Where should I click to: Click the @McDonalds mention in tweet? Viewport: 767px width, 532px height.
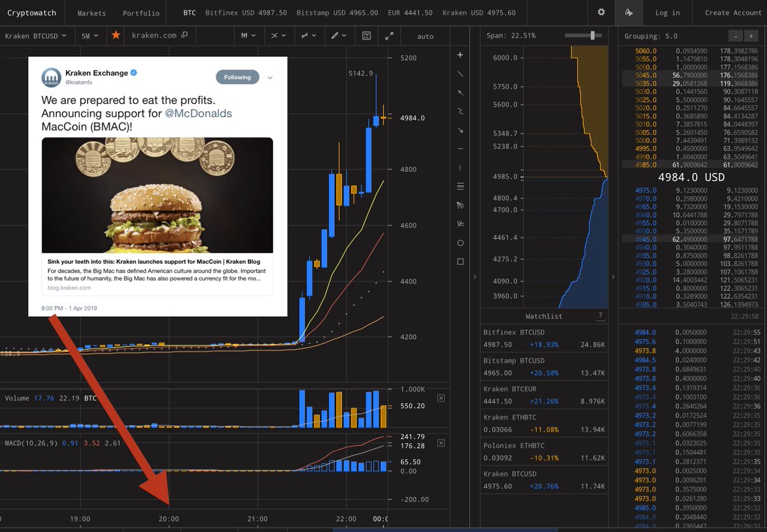[x=199, y=114]
